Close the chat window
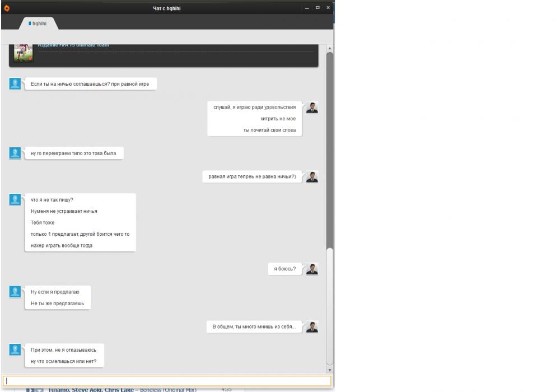 tap(328, 8)
